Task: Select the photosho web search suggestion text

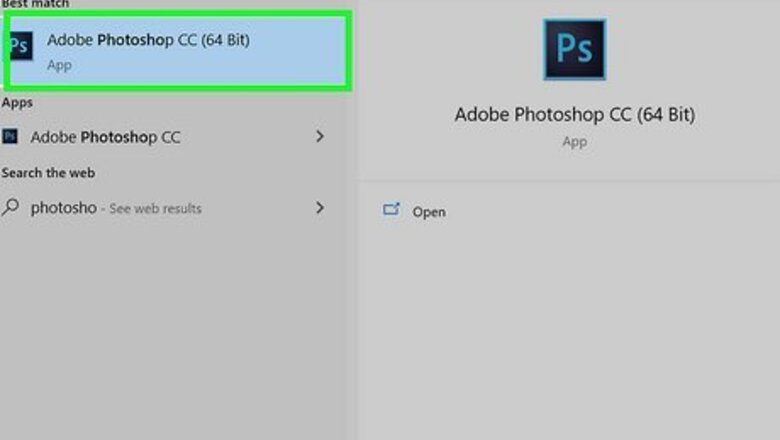Action: [63, 208]
